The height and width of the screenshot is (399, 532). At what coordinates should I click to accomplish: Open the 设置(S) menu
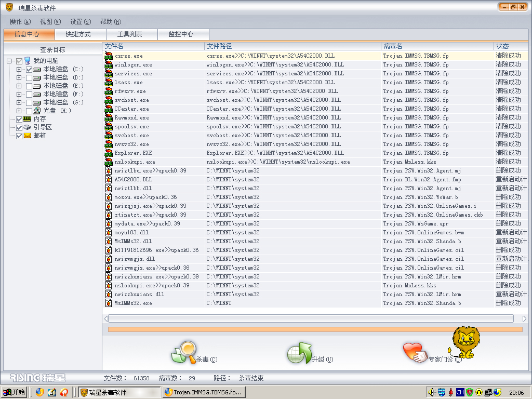click(81, 22)
